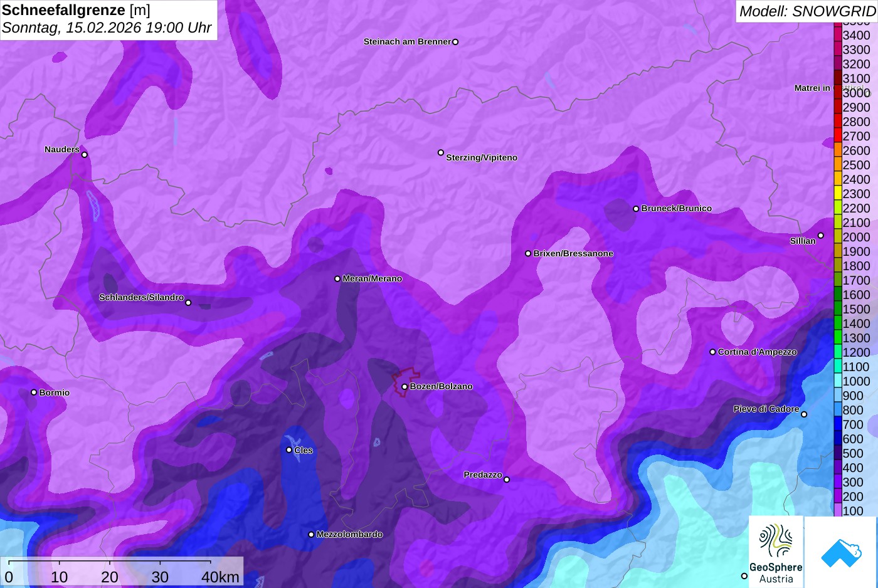Screen dimensions: 878x588
Task: Select the Cles marker dot
Action: [x=289, y=449]
